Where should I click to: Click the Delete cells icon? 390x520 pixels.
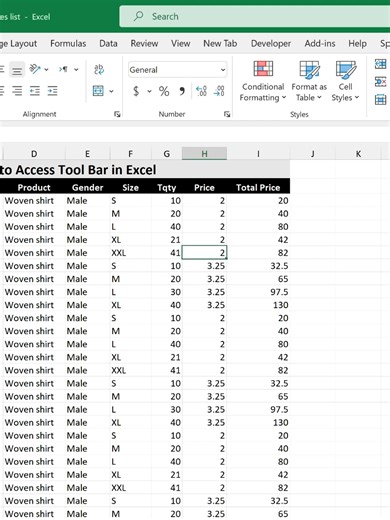click(x=380, y=81)
